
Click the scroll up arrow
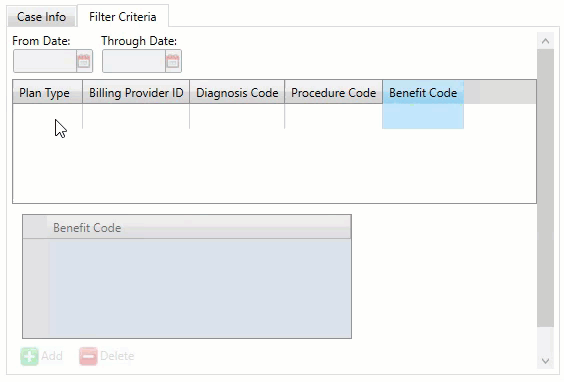(x=545, y=41)
